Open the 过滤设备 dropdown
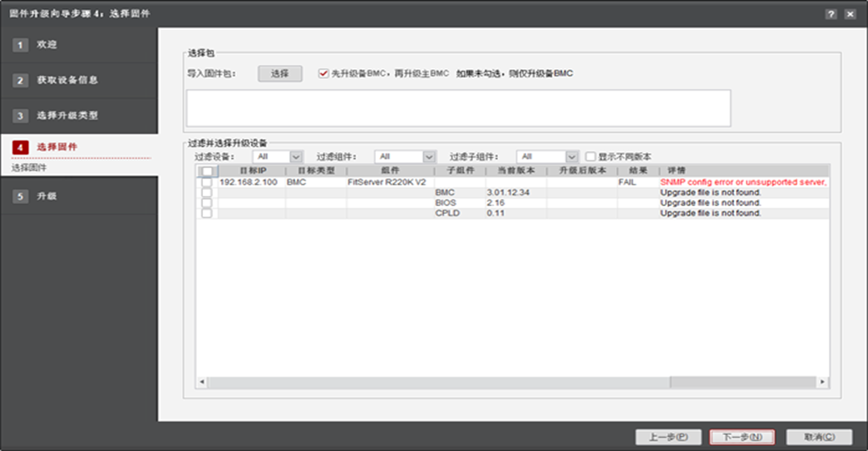The width and height of the screenshot is (868, 451). 278,157
